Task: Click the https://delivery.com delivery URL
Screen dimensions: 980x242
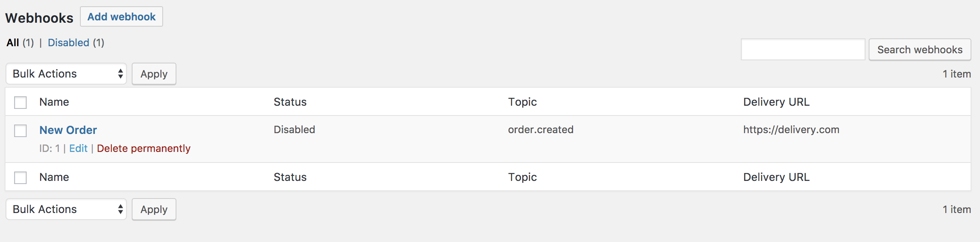Action: [x=791, y=130]
